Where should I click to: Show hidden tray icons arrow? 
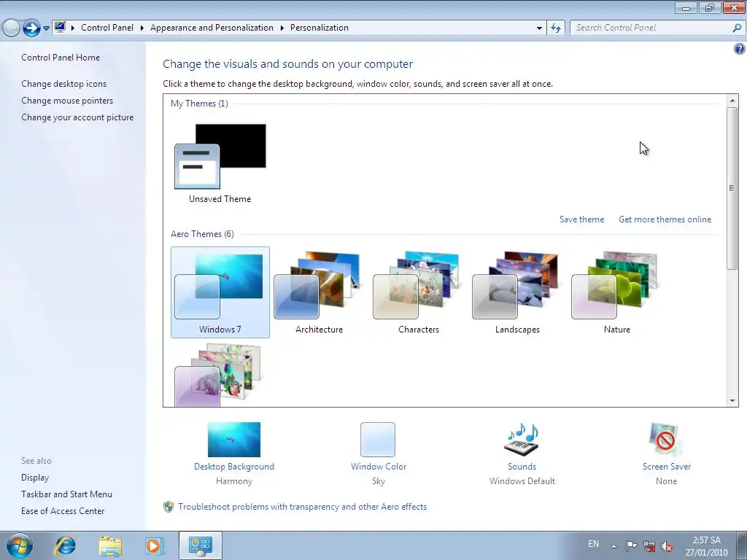pyautogui.click(x=614, y=546)
